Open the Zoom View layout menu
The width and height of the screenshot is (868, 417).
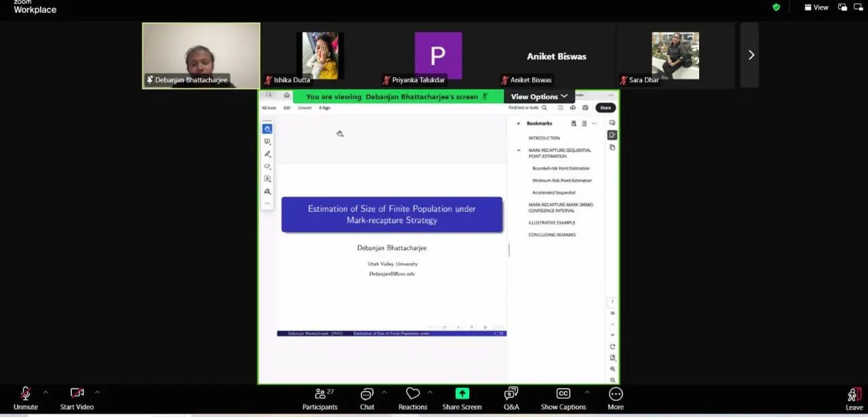coord(816,7)
